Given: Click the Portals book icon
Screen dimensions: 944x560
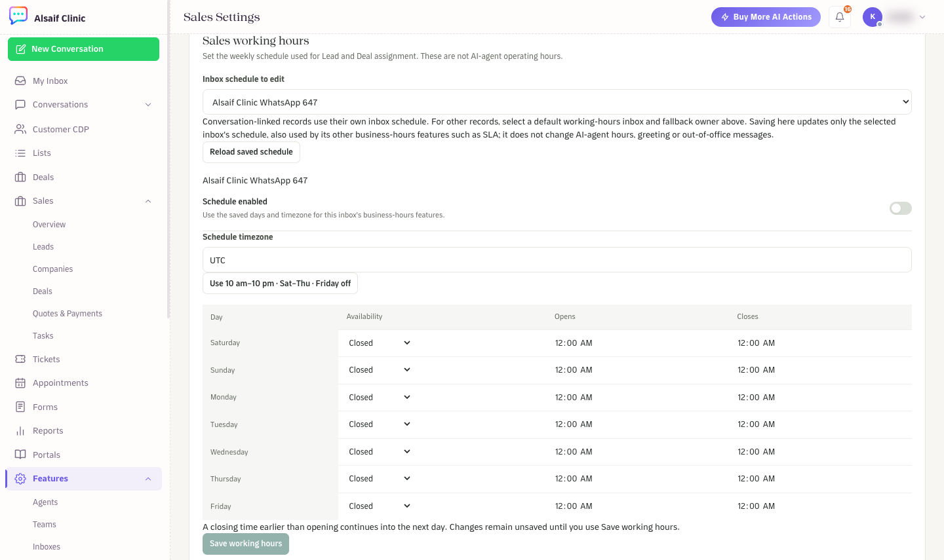Looking at the screenshot, I should click(20, 455).
